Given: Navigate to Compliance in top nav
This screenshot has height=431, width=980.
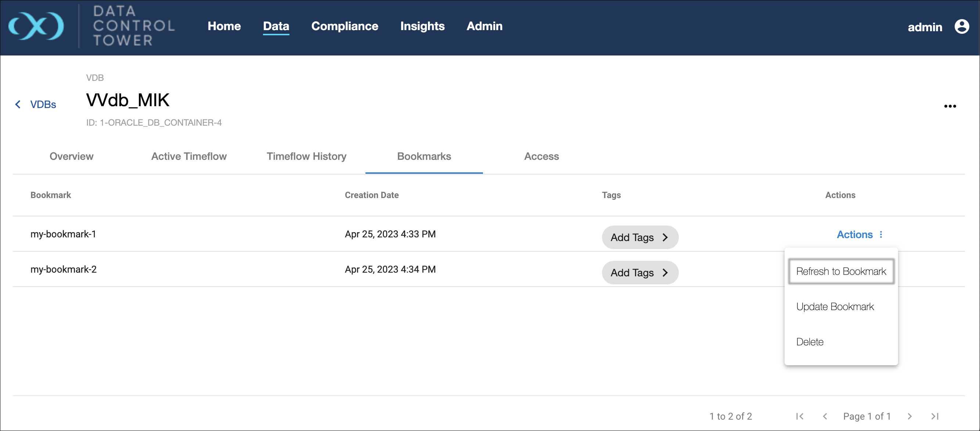Looking at the screenshot, I should pyautogui.click(x=344, y=26).
